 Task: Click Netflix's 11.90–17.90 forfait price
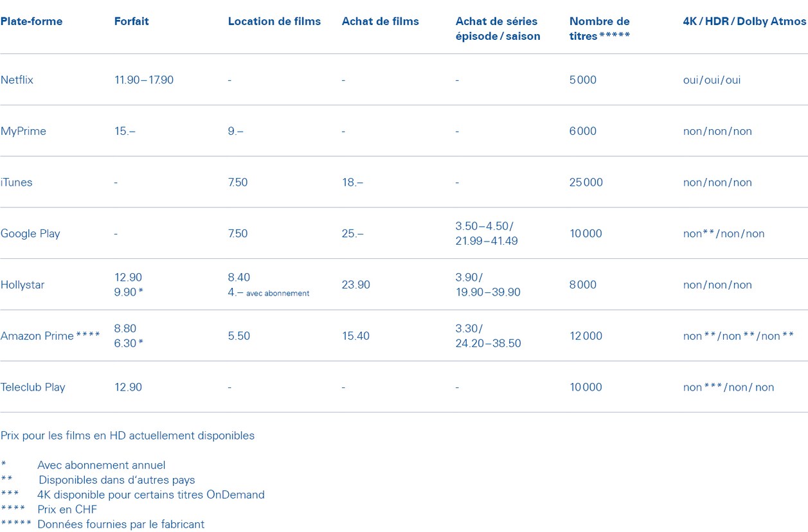tap(143, 80)
